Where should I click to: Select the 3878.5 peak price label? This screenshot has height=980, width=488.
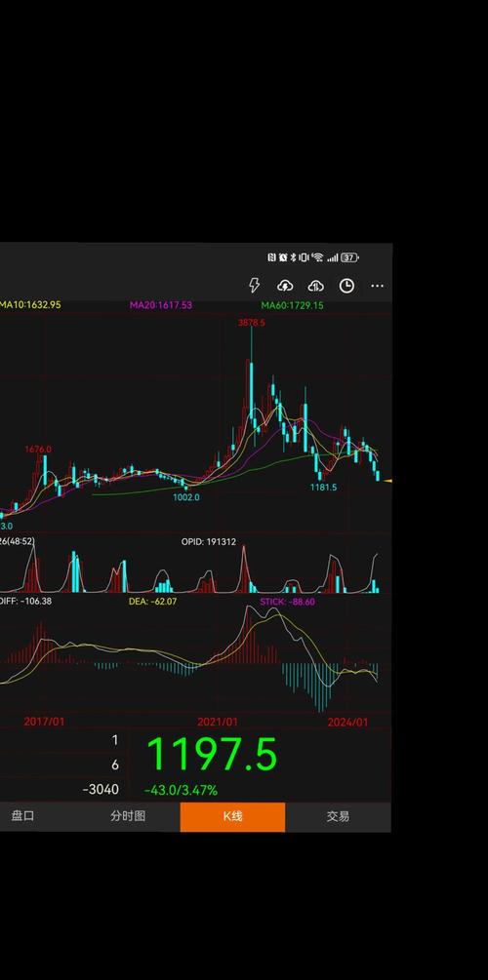[x=252, y=323]
